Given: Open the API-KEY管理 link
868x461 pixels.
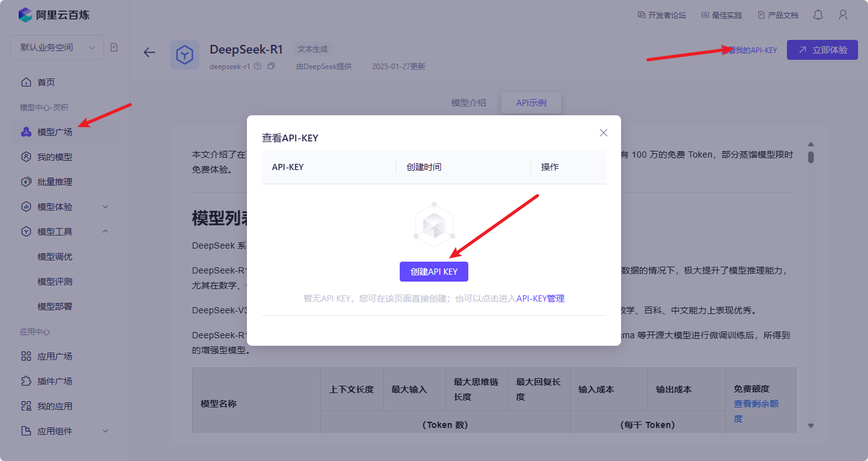Looking at the screenshot, I should pyautogui.click(x=541, y=298).
